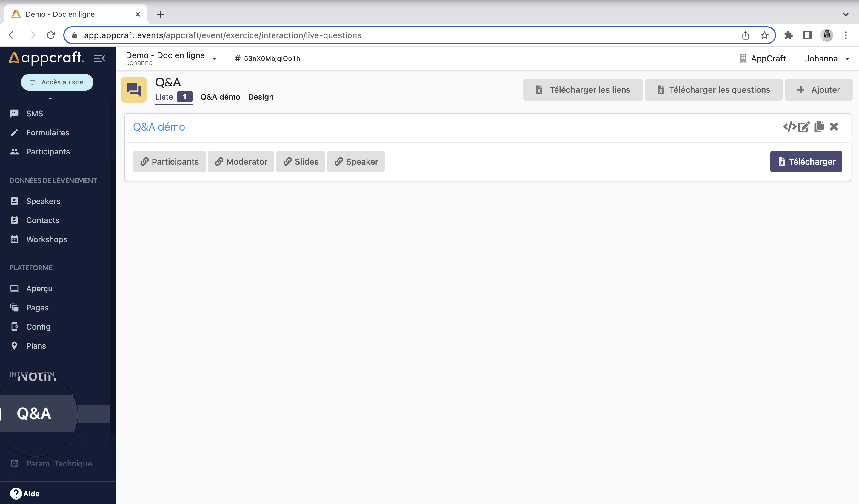Screen dimensions: 859x504
Task: Click the Speaker link for Q&A démo
Action: [x=357, y=161]
